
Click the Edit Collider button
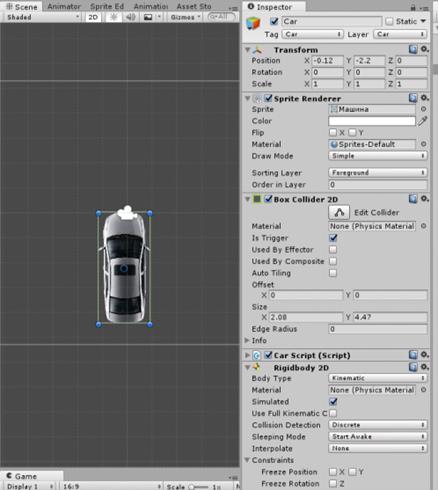coord(339,213)
